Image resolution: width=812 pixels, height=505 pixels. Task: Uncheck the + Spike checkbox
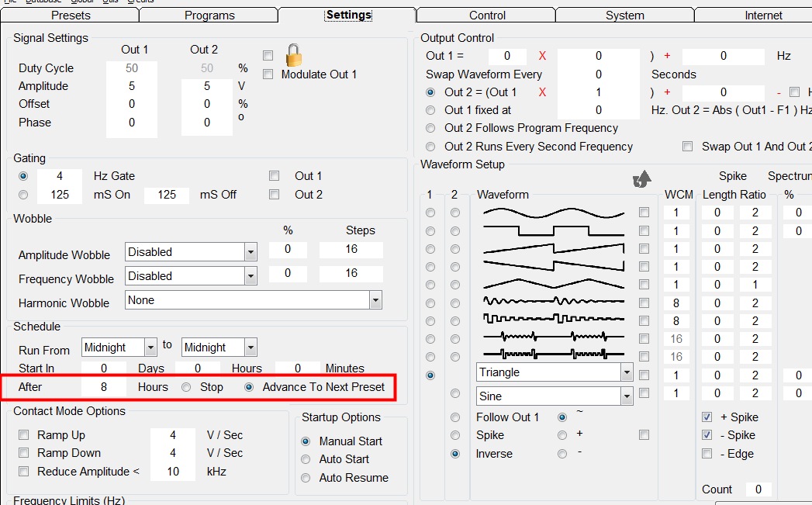(707, 417)
